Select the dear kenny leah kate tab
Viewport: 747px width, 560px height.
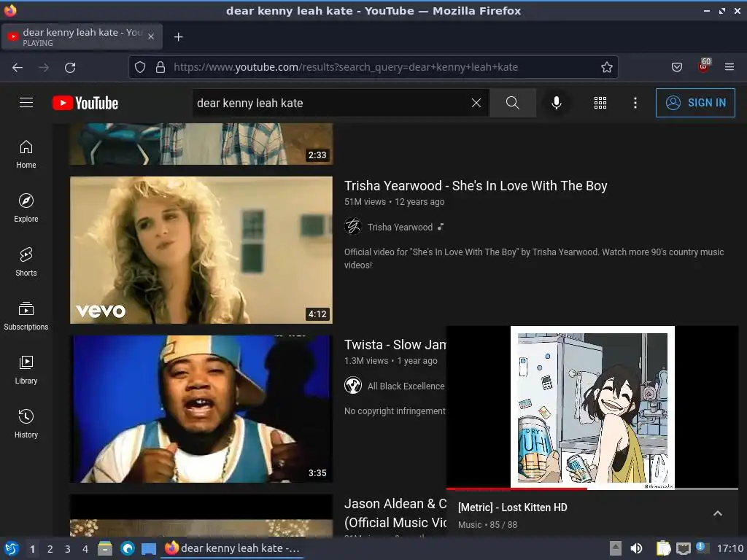[x=82, y=36]
